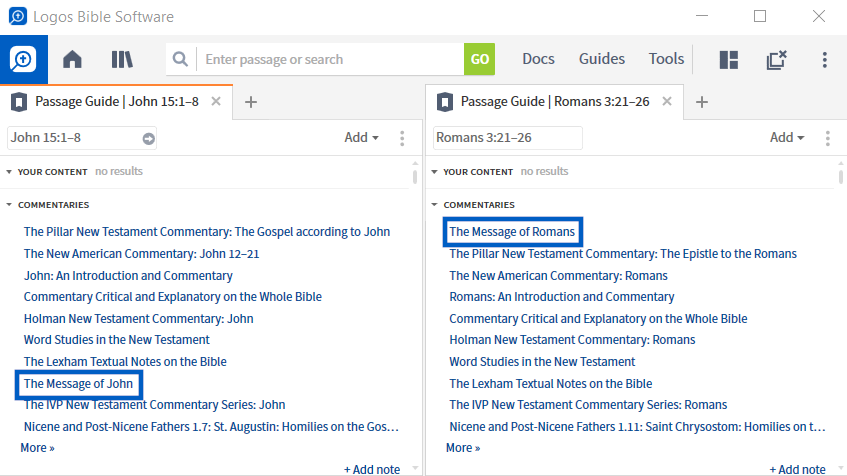Open John: An Introduction and Commentary
Viewport: 847px width, 476px height.
(x=128, y=276)
